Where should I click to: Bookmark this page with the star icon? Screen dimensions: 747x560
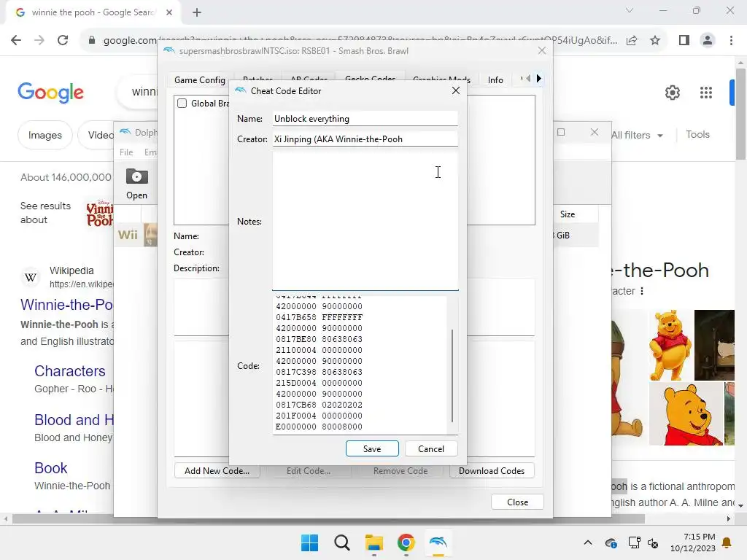tap(655, 41)
